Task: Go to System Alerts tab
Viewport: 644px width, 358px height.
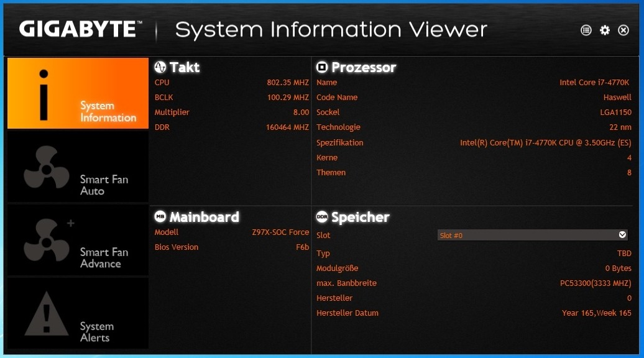Action: pos(78,314)
